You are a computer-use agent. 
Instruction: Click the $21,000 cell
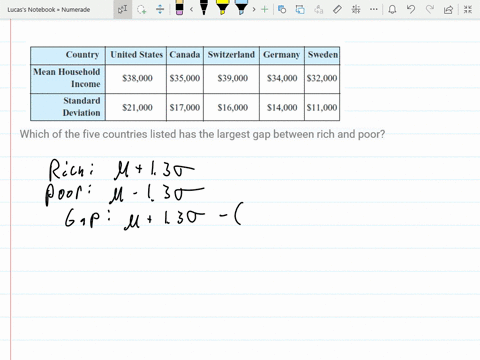[136, 107]
